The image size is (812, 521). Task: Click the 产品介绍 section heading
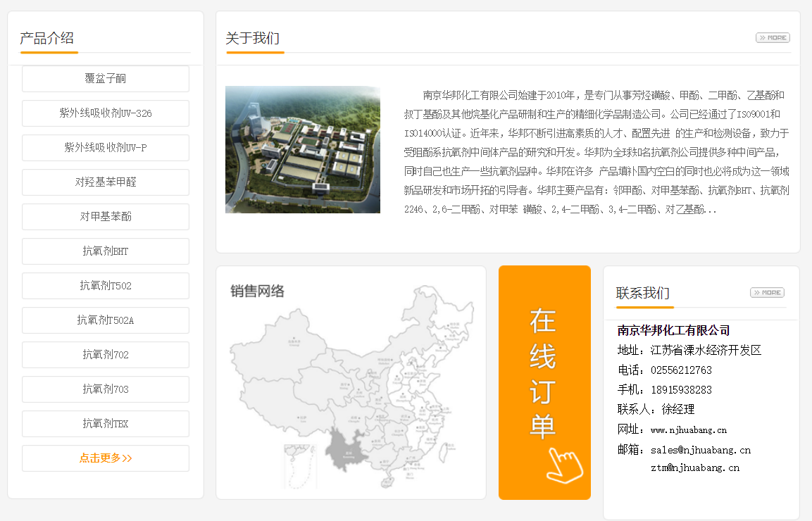(46, 39)
